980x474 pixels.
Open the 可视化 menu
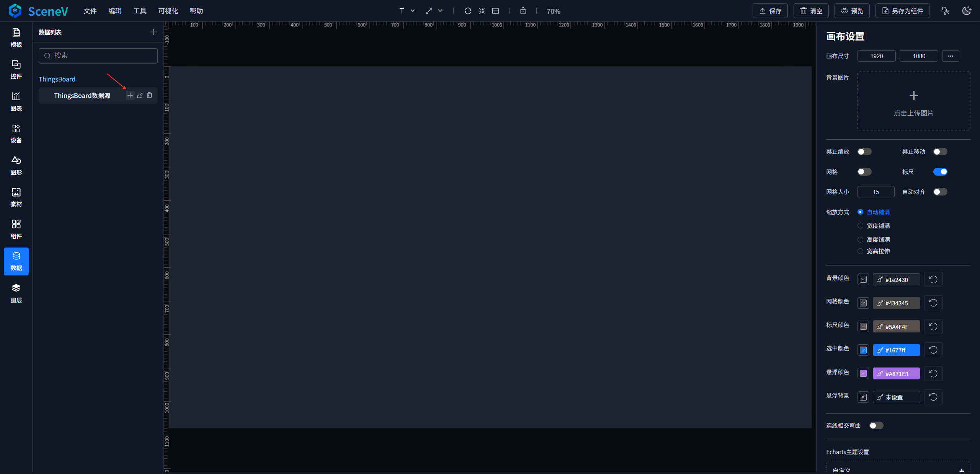(x=168, y=11)
